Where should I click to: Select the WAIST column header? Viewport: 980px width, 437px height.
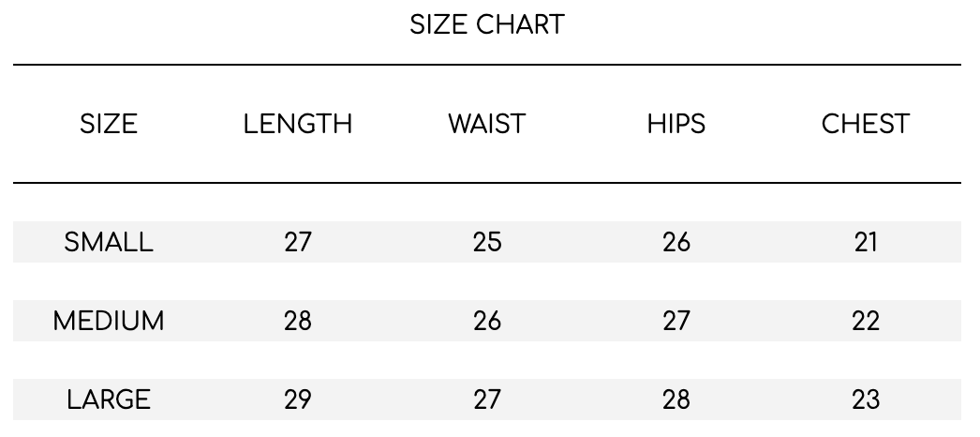pyautogui.click(x=487, y=124)
